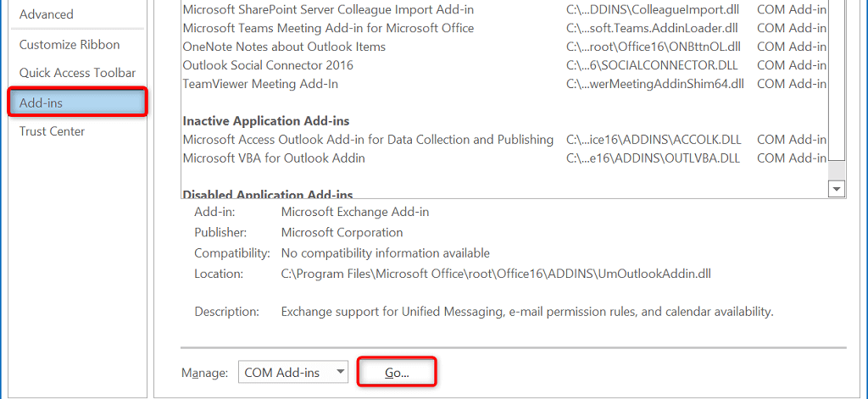This screenshot has height=399, width=868.
Task: Open the Advanced options category
Action: tap(47, 14)
